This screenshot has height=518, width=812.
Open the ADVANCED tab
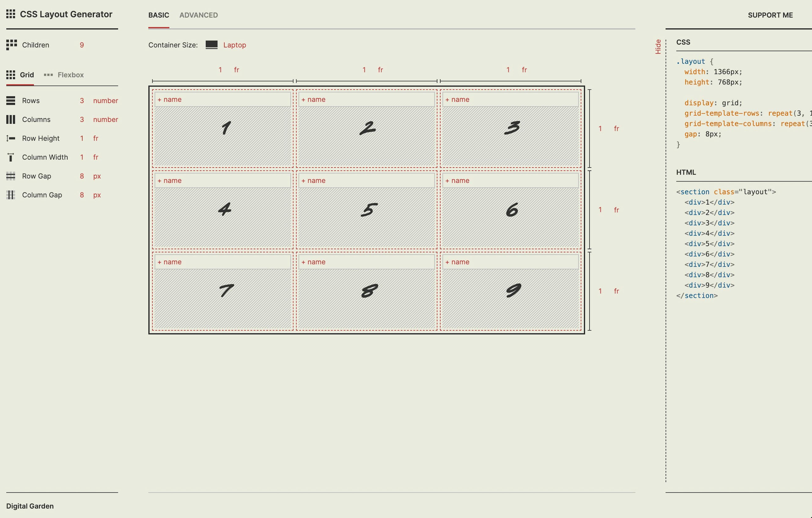pos(198,15)
